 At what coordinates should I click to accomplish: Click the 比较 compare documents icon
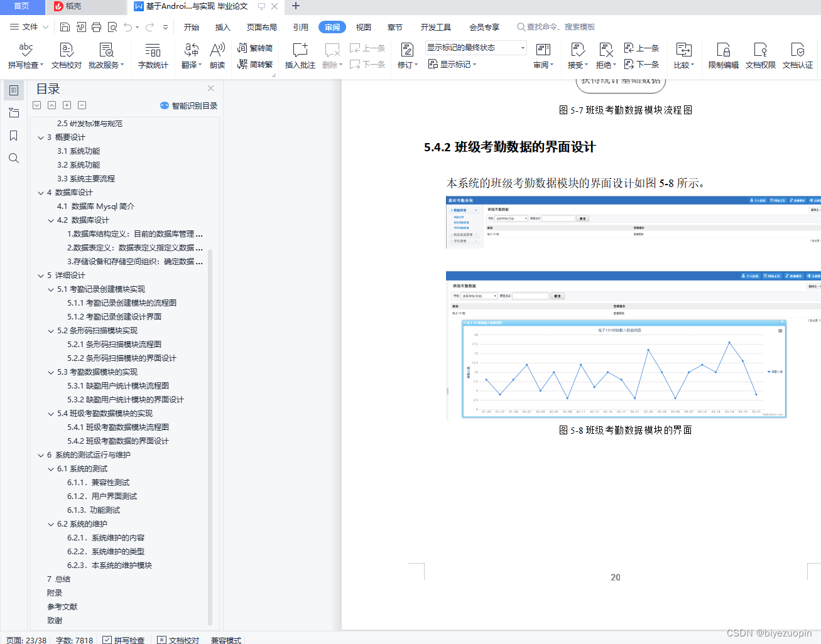(683, 49)
